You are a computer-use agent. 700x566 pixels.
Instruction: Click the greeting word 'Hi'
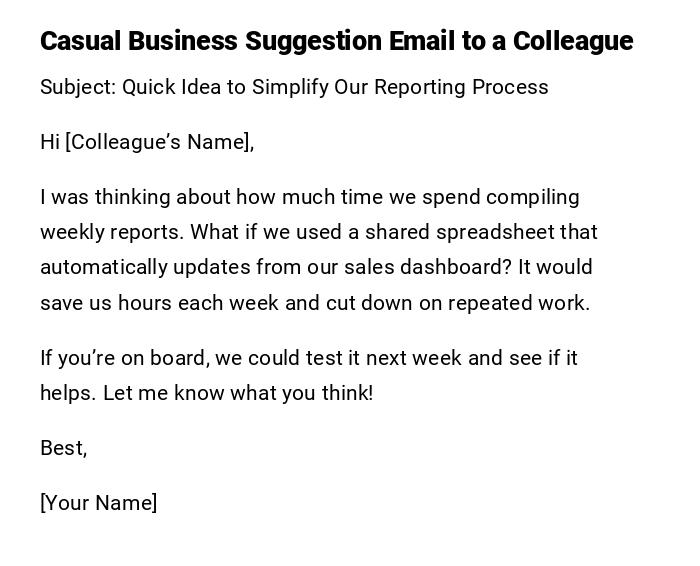point(50,142)
